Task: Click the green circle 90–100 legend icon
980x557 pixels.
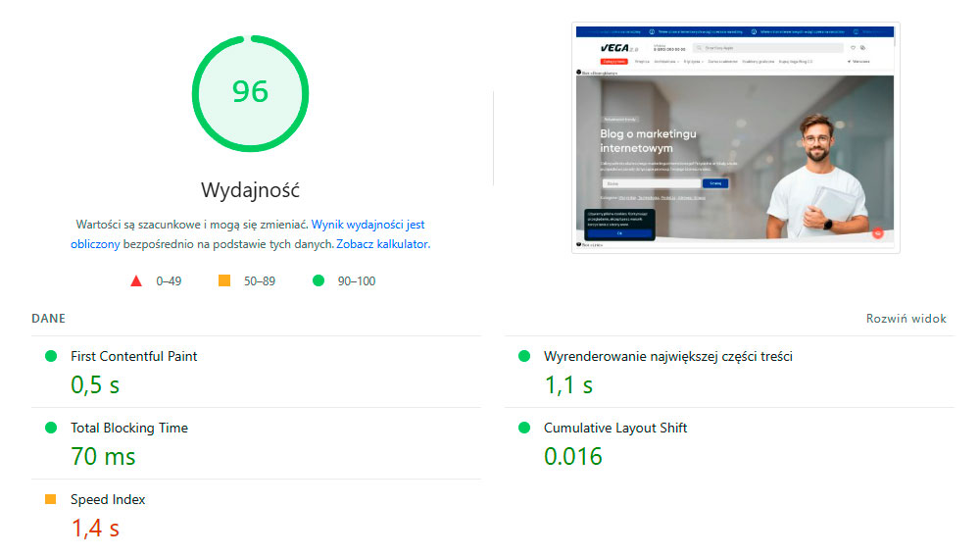Action: [318, 281]
